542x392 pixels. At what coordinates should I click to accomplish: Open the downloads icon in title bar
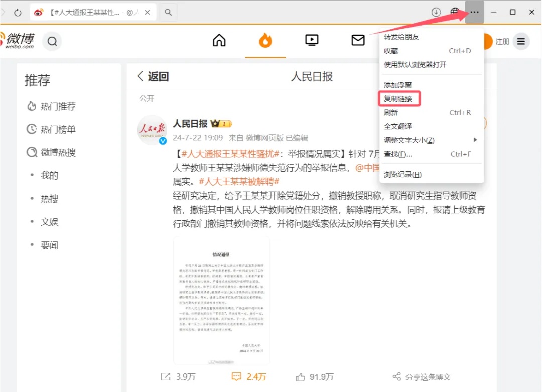[x=436, y=12]
